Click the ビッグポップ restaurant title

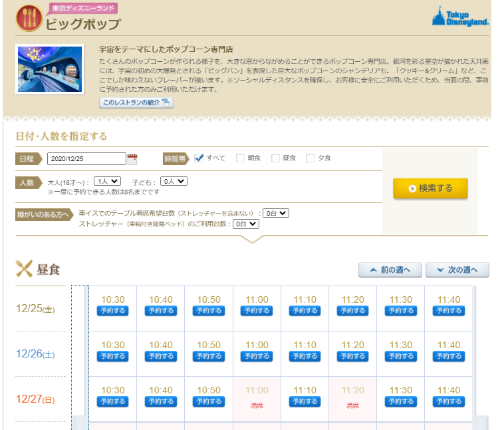point(83,24)
